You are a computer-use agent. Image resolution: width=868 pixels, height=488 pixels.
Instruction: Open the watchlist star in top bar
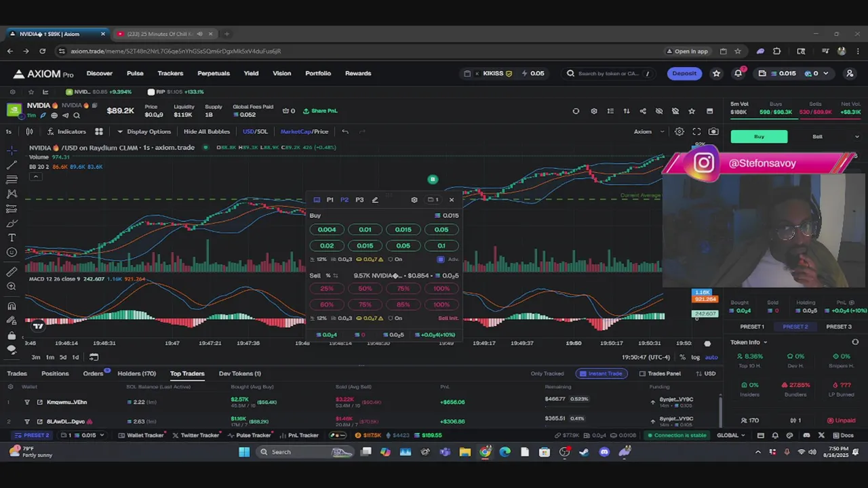click(x=716, y=73)
